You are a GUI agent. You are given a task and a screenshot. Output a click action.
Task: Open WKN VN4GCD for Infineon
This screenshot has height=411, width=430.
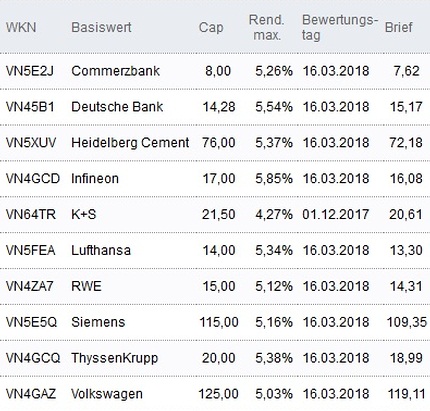coord(33,179)
